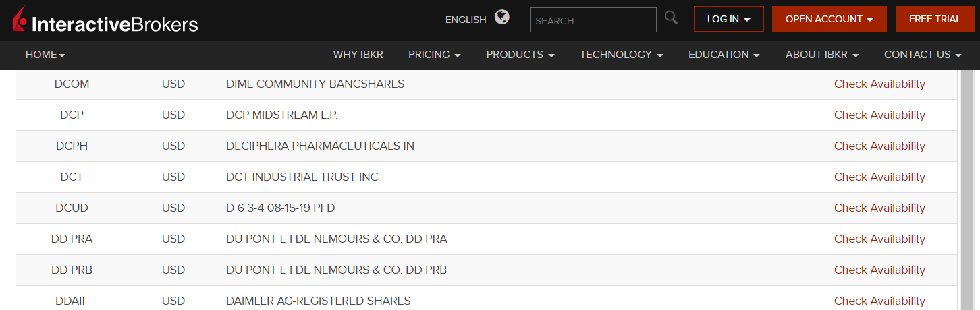The width and height of the screenshot is (980, 310).
Task: Open the Education menu
Action: (724, 55)
